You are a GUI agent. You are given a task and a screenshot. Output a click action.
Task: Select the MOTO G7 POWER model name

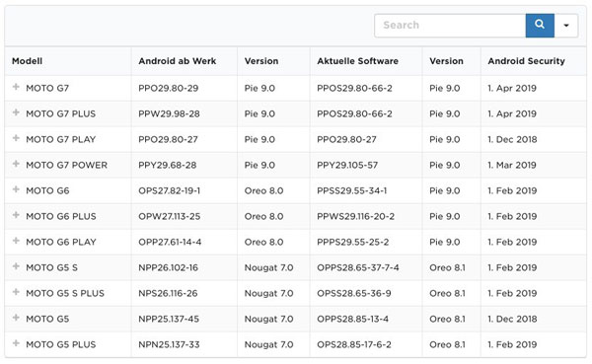(67, 166)
